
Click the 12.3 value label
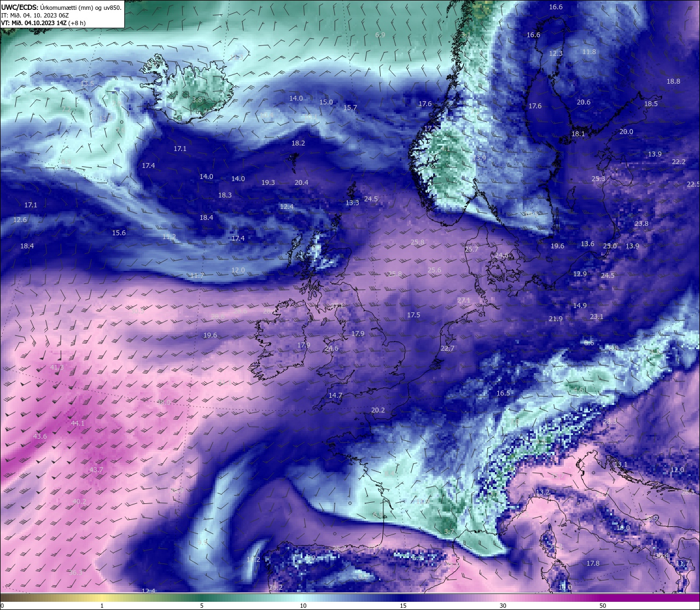coord(556,54)
